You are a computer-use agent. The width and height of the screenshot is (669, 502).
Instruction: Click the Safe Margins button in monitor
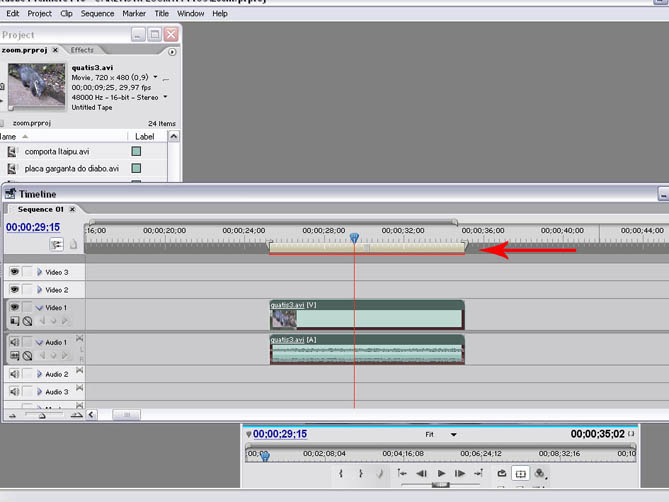pos(520,473)
